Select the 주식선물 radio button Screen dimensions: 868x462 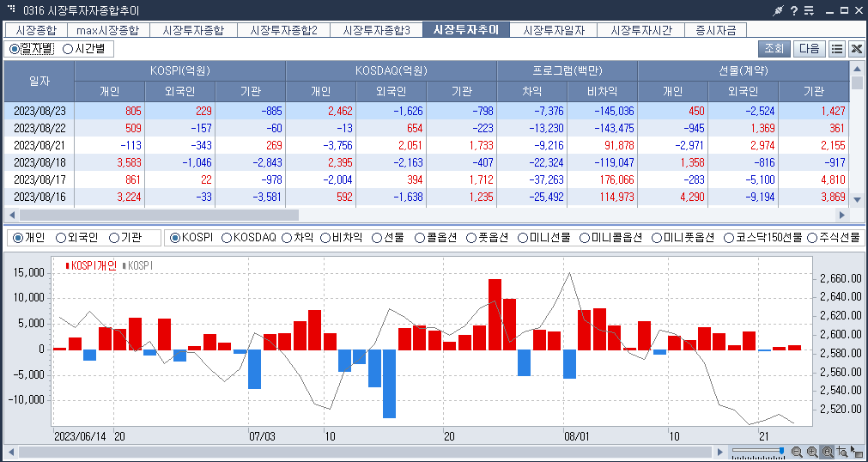835,238
